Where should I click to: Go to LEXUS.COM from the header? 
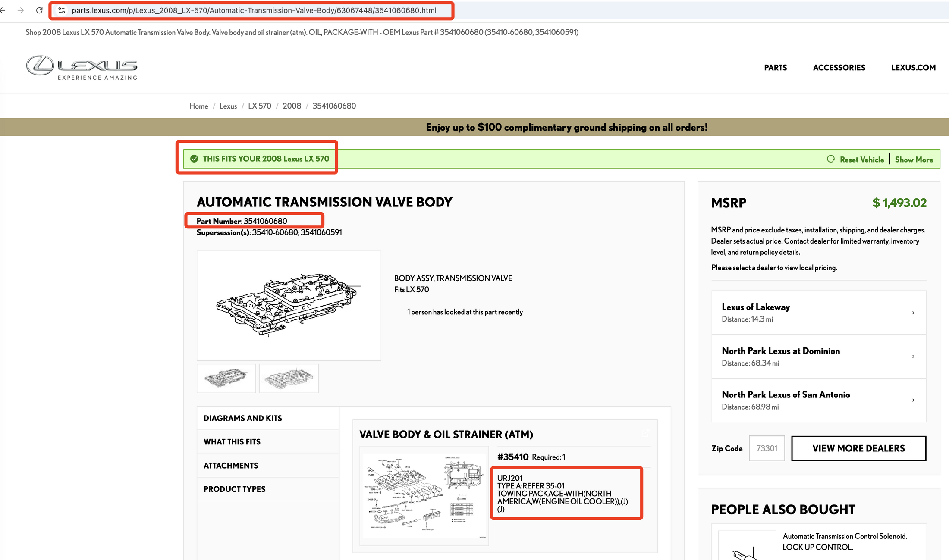913,68
